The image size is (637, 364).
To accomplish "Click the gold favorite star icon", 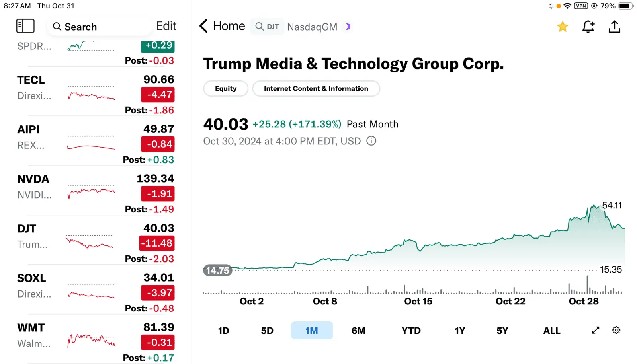I will (x=563, y=27).
